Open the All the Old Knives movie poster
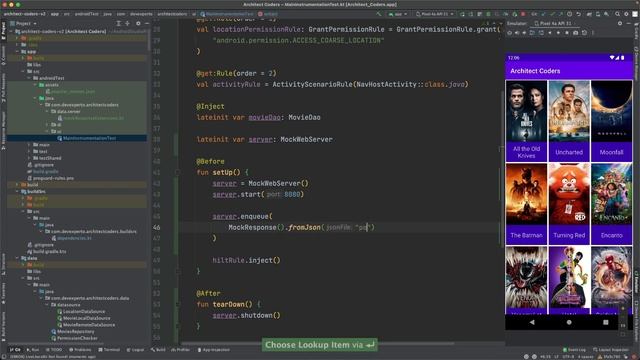 pos(526,111)
